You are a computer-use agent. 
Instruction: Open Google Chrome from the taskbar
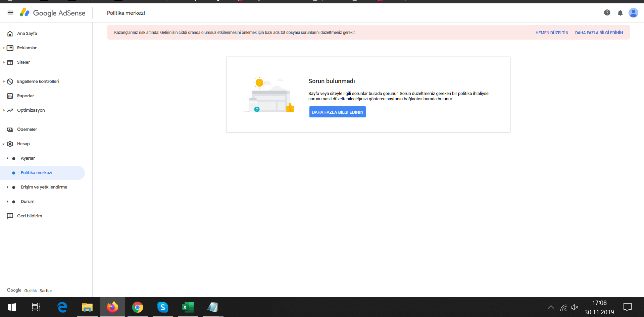[138, 307]
